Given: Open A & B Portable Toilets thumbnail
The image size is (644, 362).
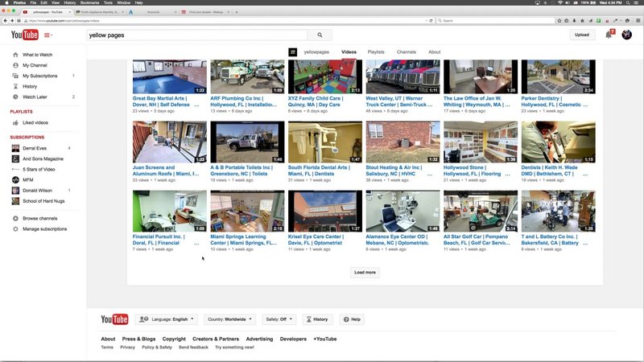Looking at the screenshot, I should tap(247, 142).
